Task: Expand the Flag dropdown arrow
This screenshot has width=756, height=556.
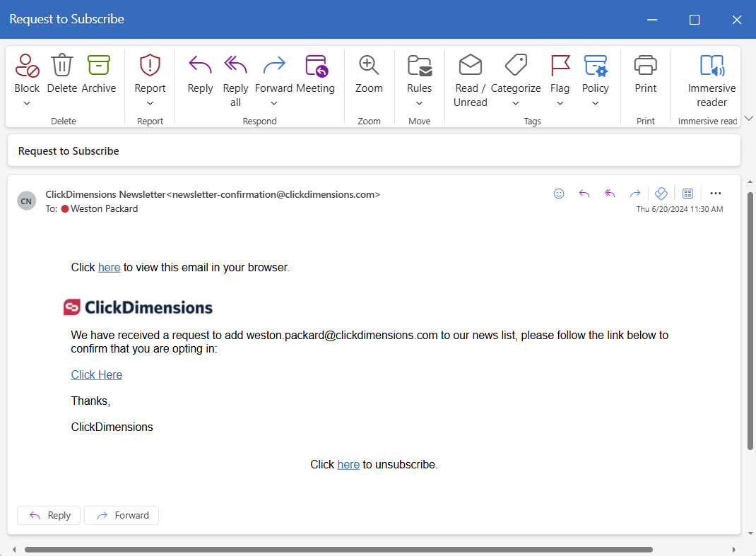Action: pos(560,103)
